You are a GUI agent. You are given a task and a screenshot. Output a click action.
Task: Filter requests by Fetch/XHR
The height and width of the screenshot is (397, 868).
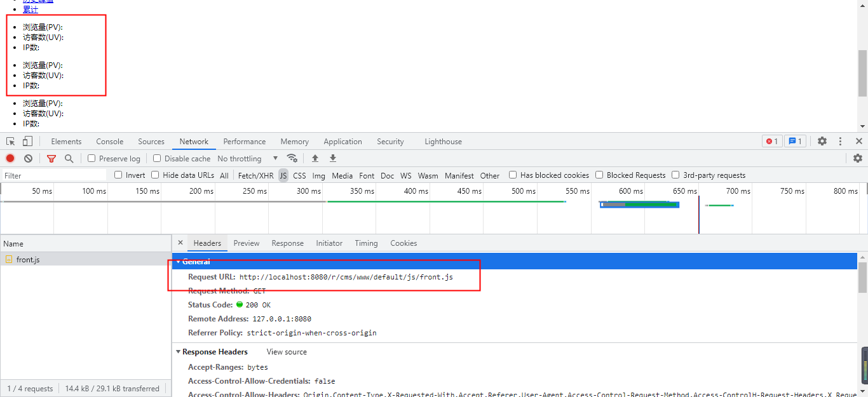[x=256, y=175]
